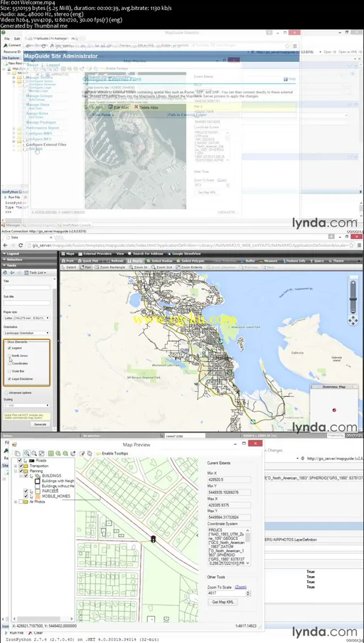Screen dimensions: 364x643
Task: Toggle the PARCELS layer checkbox
Action: tap(26, 491)
